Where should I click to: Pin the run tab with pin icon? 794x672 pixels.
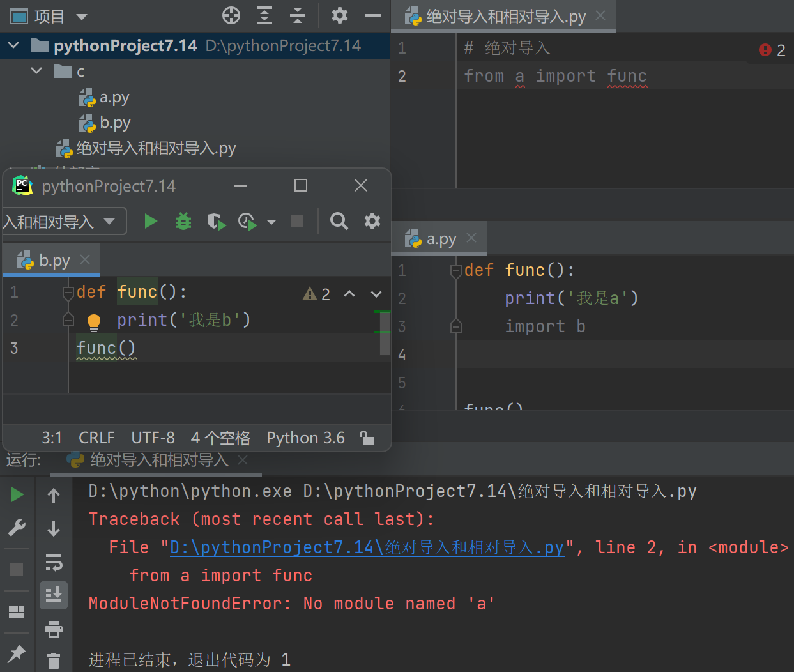tap(17, 653)
